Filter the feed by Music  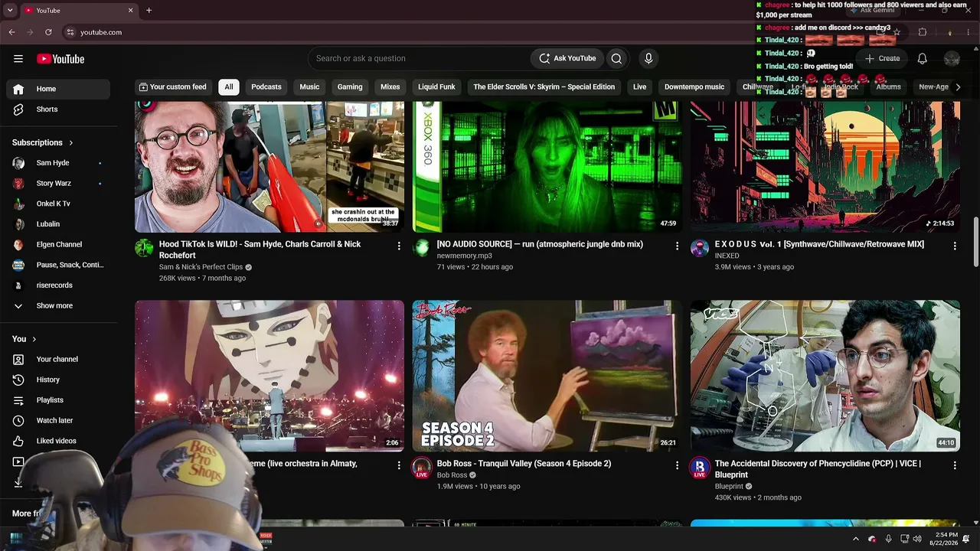coord(309,87)
